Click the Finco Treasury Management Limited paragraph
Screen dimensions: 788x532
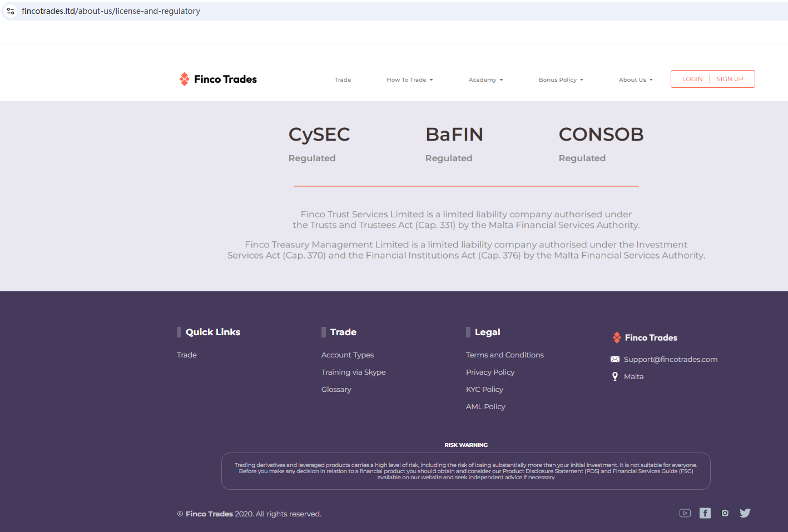pyautogui.click(x=466, y=250)
